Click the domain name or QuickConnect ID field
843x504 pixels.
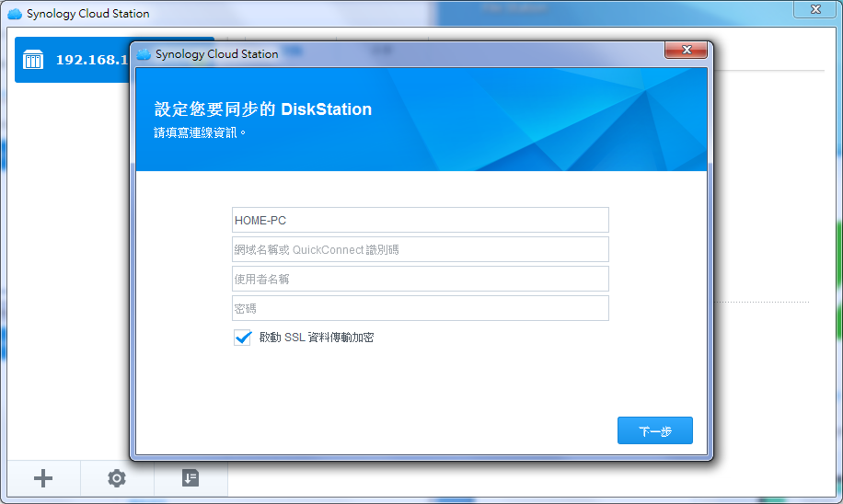(x=420, y=249)
